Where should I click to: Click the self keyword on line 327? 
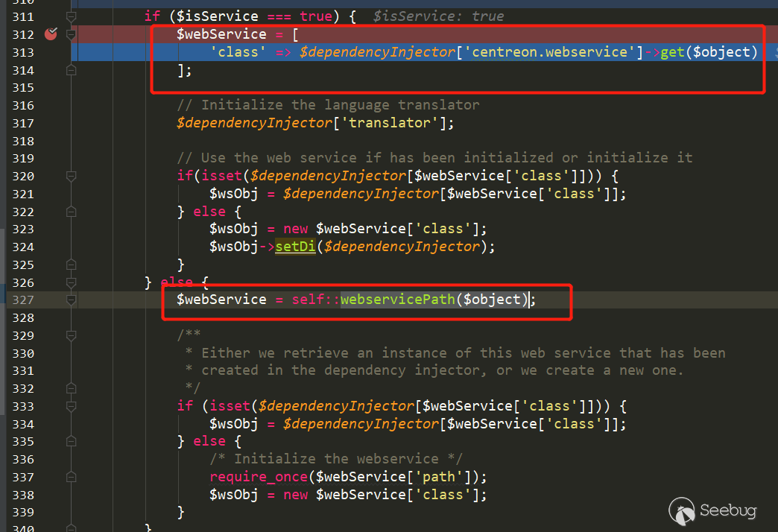tap(308, 300)
